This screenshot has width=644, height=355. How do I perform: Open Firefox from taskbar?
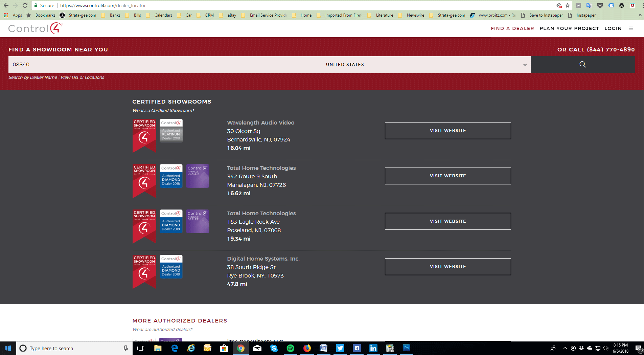click(x=307, y=348)
